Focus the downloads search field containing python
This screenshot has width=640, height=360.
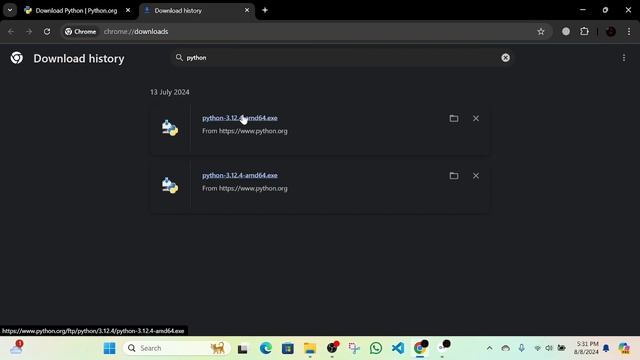(x=342, y=58)
